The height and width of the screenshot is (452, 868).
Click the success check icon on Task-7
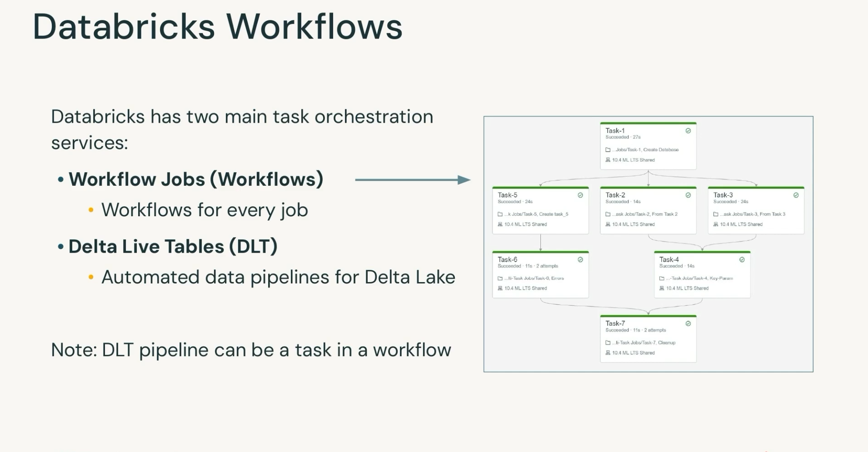[688, 324]
